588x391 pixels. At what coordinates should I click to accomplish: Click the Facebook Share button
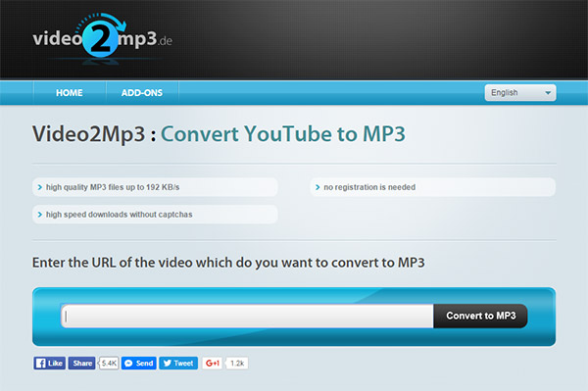pos(81,363)
